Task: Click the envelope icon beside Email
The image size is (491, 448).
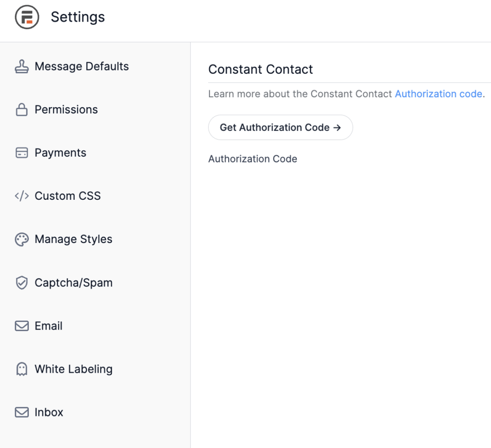Action: [22, 326]
